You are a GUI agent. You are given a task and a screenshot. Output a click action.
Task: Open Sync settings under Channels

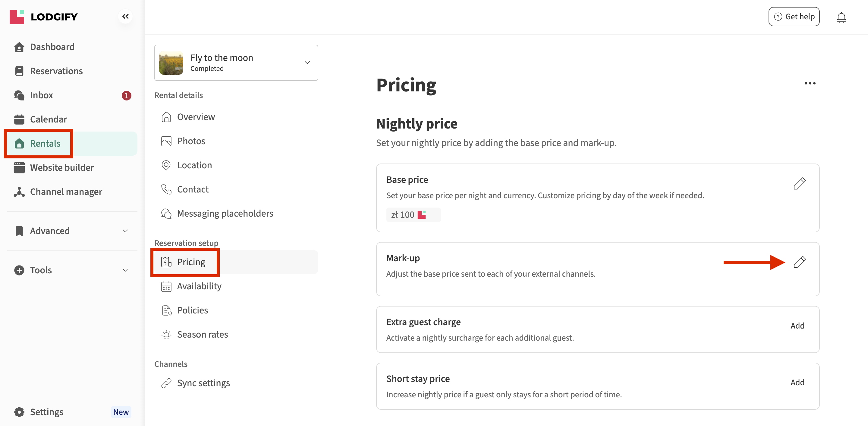203,383
